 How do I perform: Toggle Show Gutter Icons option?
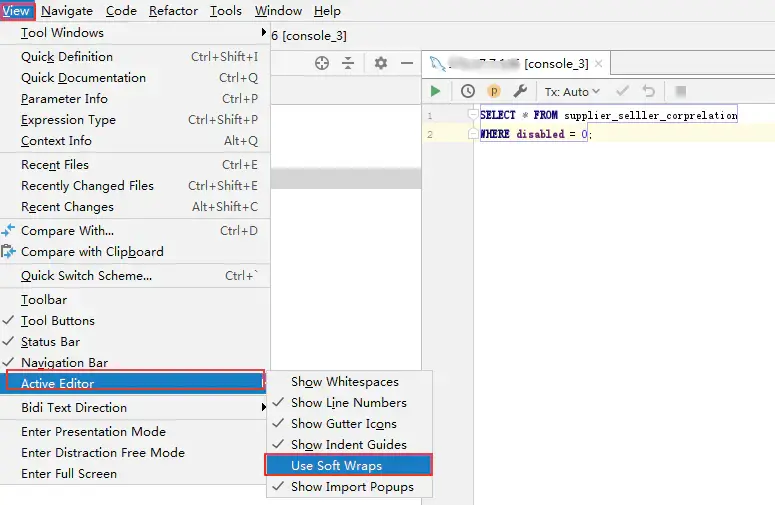349,423
